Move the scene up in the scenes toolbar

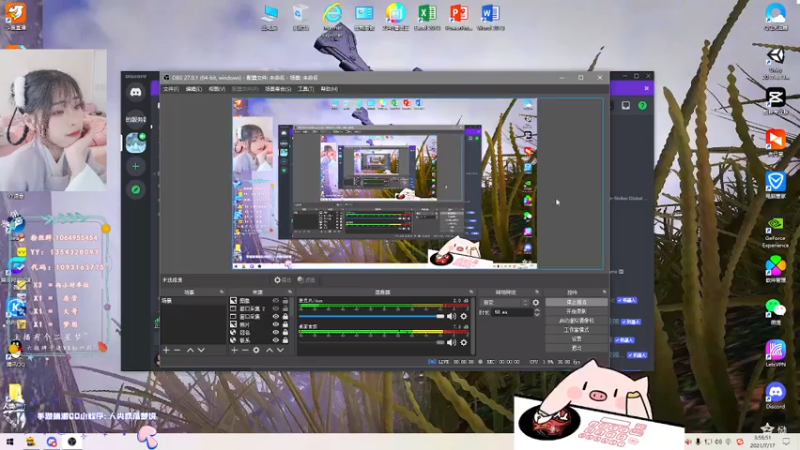pos(190,350)
